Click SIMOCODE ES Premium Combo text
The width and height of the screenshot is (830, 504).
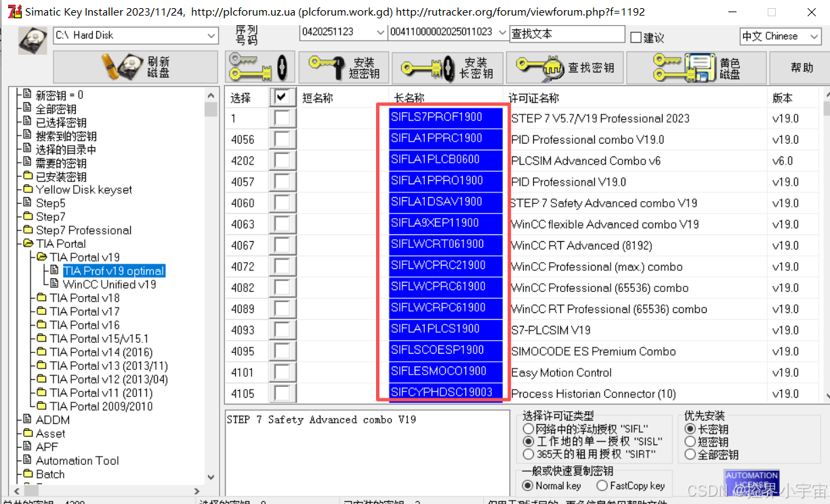(x=594, y=351)
